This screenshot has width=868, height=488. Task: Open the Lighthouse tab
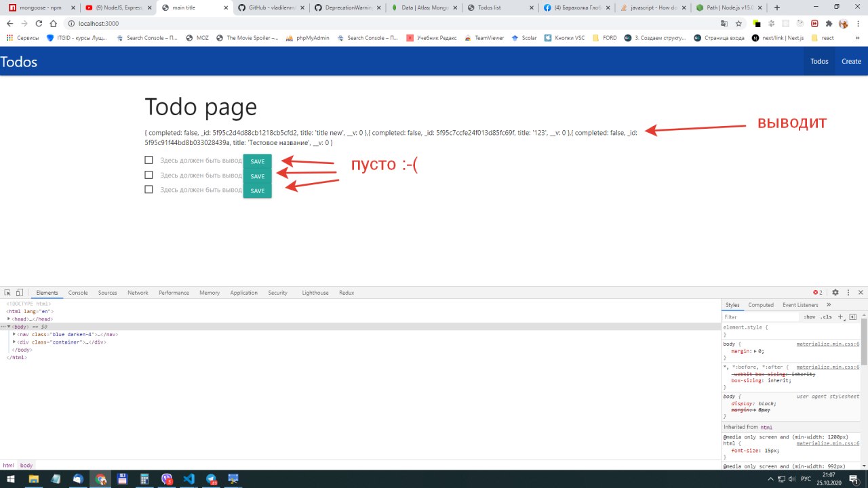315,293
